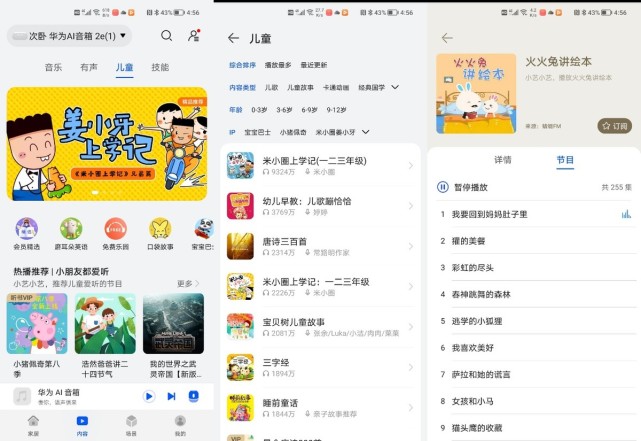The image size is (641, 441).
Task: Go back from 火火兔讲绘本 page
Action: [447, 38]
